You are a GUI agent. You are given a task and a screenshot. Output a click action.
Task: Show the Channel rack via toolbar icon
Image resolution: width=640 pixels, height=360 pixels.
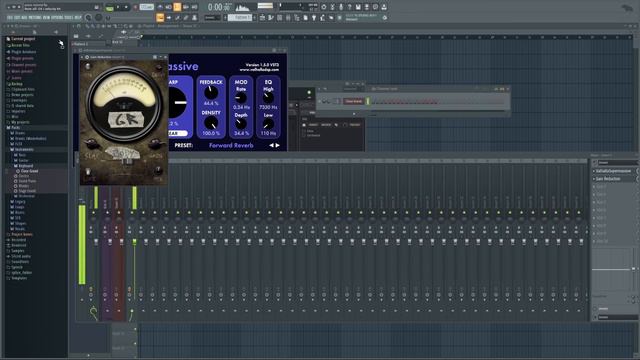(x=280, y=18)
